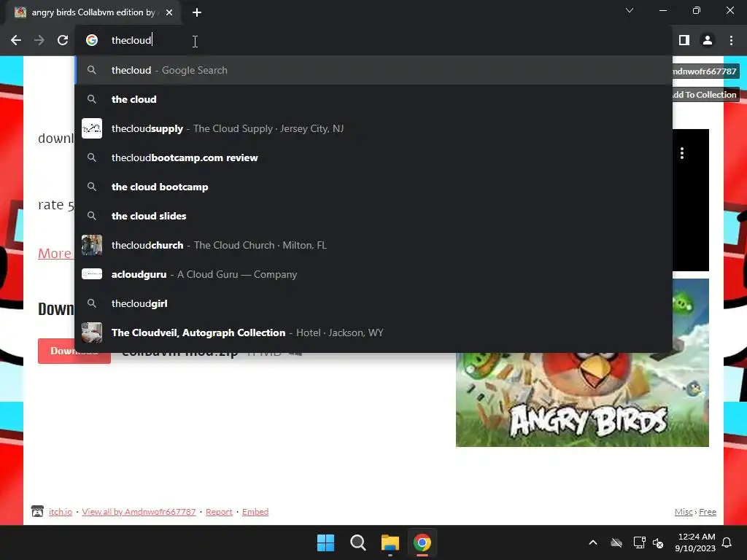Go back using the browser back arrow
Screen dimensions: 747x560
click(x=16, y=41)
